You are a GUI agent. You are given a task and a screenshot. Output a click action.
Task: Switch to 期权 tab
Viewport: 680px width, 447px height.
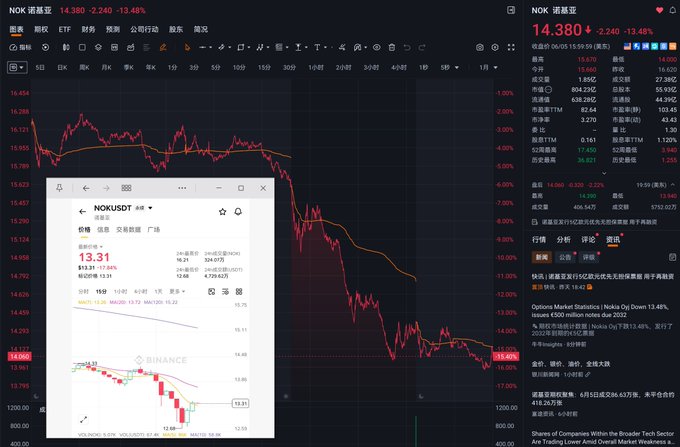[41, 29]
